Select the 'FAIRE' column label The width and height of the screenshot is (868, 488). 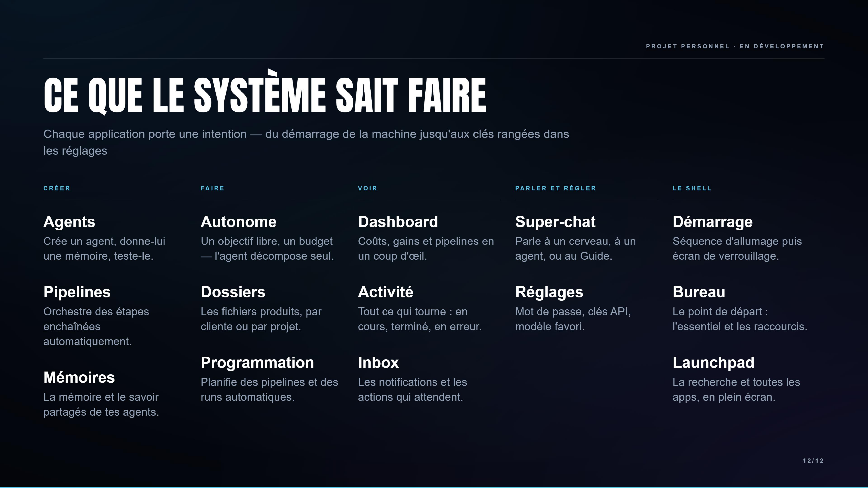(x=213, y=188)
